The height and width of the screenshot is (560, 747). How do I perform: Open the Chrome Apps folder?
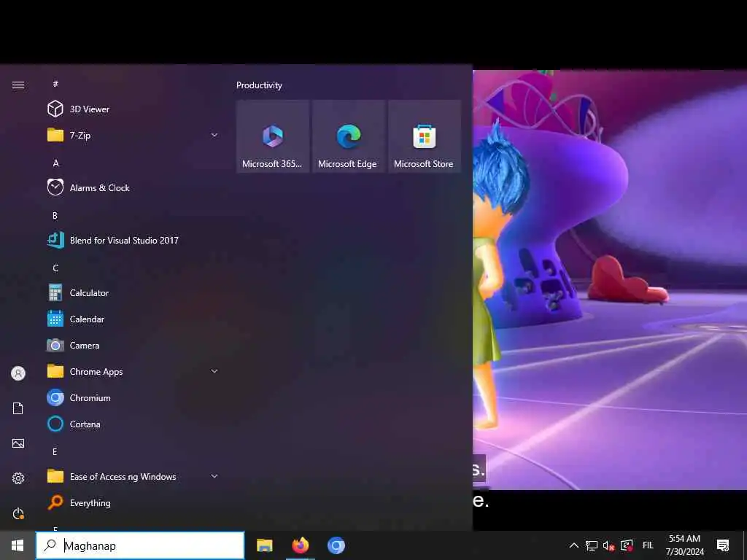[x=133, y=371]
